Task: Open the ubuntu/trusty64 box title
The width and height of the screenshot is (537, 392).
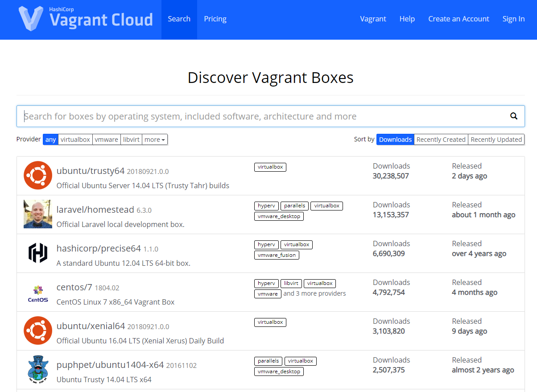Action: click(91, 171)
